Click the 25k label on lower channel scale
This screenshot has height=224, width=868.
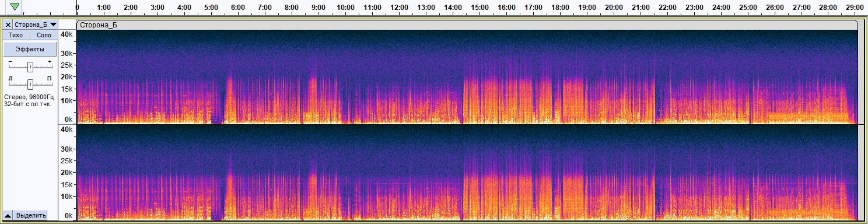pyautogui.click(x=66, y=160)
